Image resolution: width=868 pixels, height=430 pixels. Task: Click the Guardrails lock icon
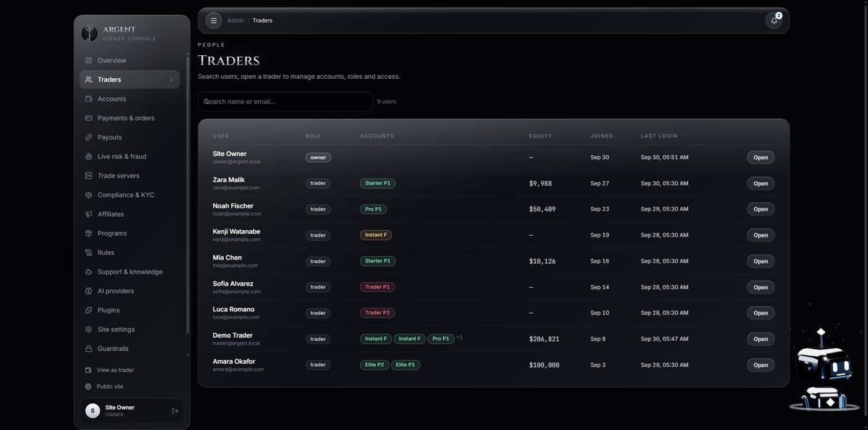[89, 349]
